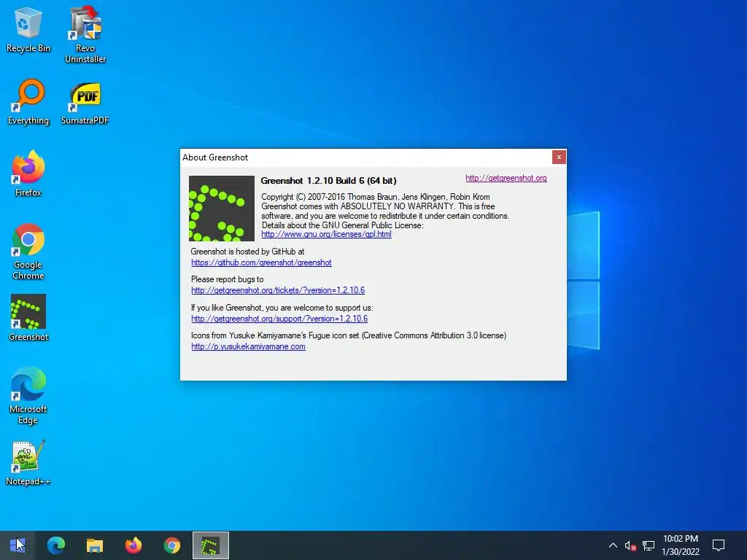Select the Google Chrome desktop shortcut

[28, 252]
